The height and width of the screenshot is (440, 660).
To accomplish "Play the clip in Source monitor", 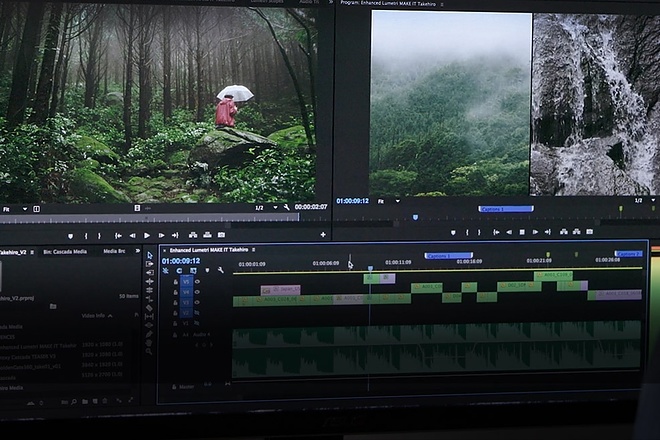I will (147, 235).
